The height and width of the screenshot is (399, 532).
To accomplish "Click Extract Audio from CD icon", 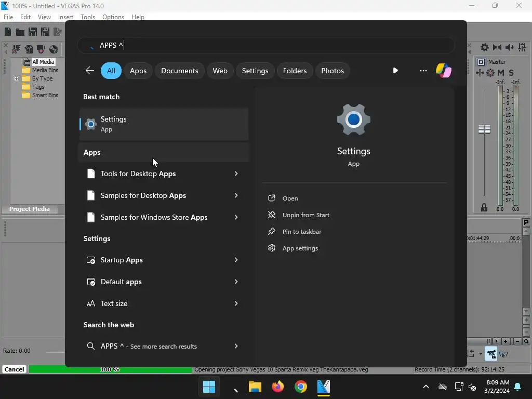I will coord(54,49).
